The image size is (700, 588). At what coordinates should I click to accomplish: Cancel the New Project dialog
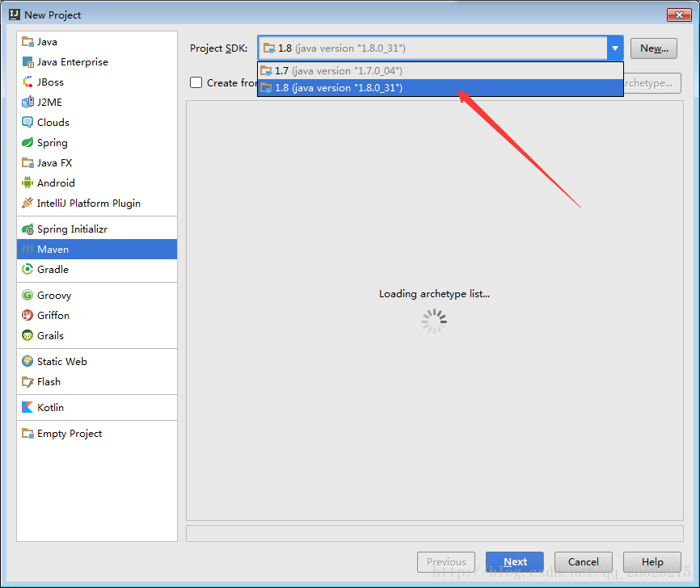[x=583, y=561]
